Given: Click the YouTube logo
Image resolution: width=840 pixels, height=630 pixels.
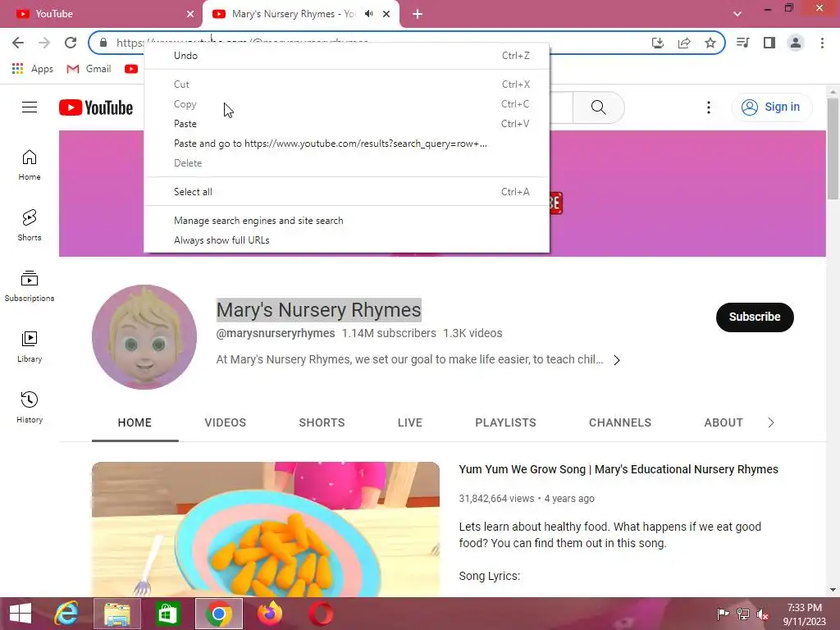Looking at the screenshot, I should pyautogui.click(x=96, y=107).
